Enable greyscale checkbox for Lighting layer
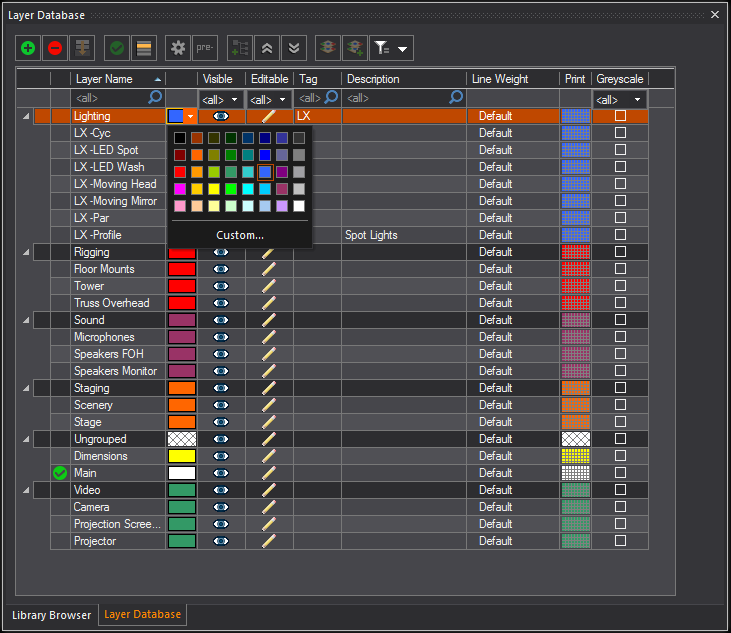The height and width of the screenshot is (633, 731). coord(620,117)
